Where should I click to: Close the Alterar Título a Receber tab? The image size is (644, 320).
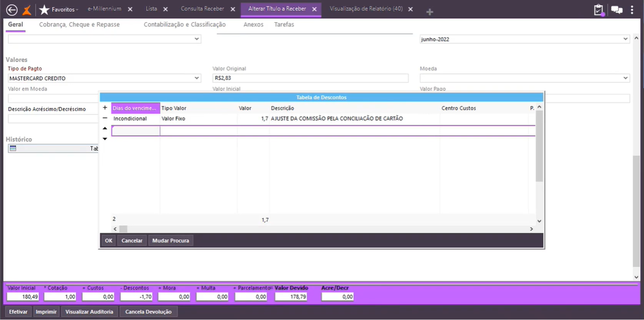[x=314, y=9]
